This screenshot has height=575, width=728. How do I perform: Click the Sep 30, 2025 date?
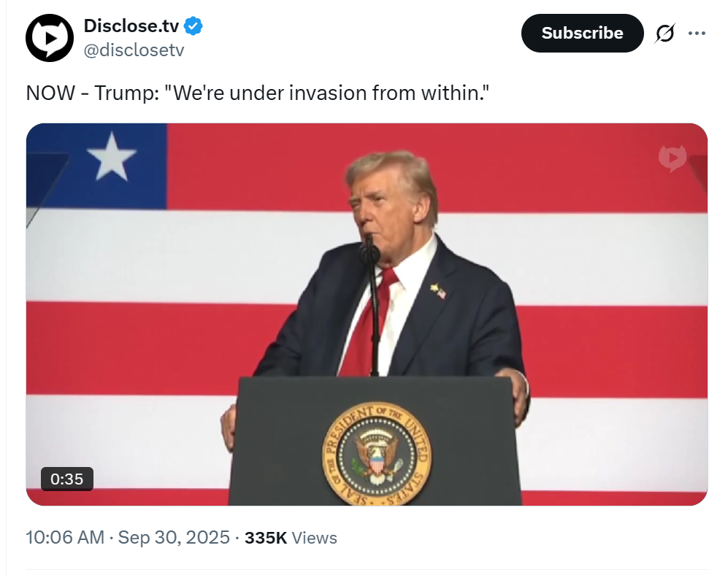click(174, 537)
